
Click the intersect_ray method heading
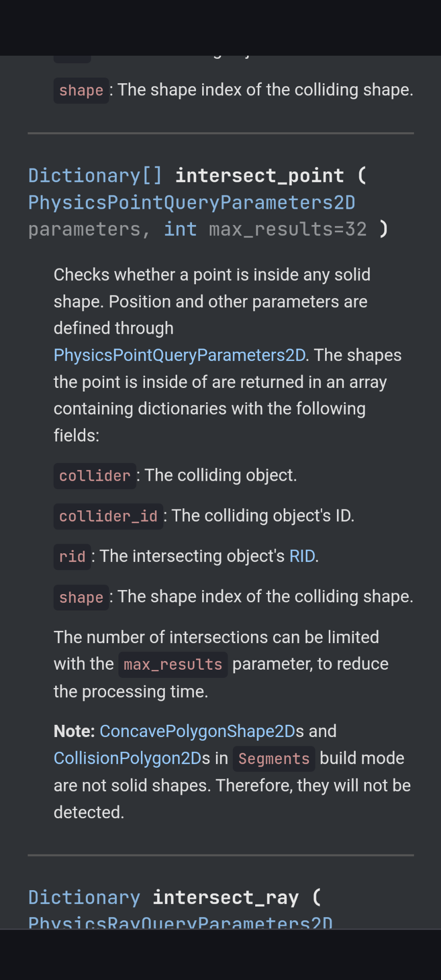[225, 897]
